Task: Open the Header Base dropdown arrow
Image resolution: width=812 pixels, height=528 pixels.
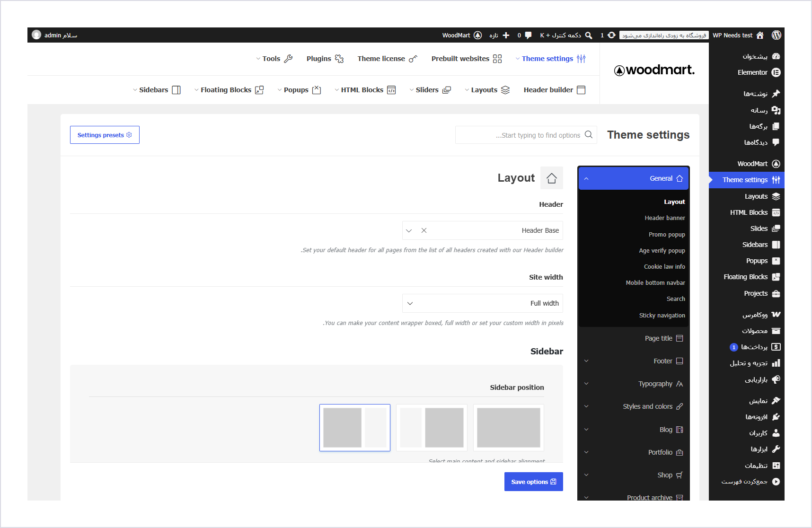Action: [x=409, y=230]
